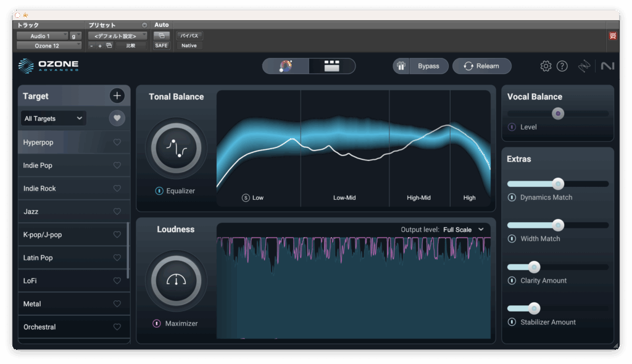Screen dimensions: 632x364
Task: Open the All Targets dropdown
Action: 53,118
